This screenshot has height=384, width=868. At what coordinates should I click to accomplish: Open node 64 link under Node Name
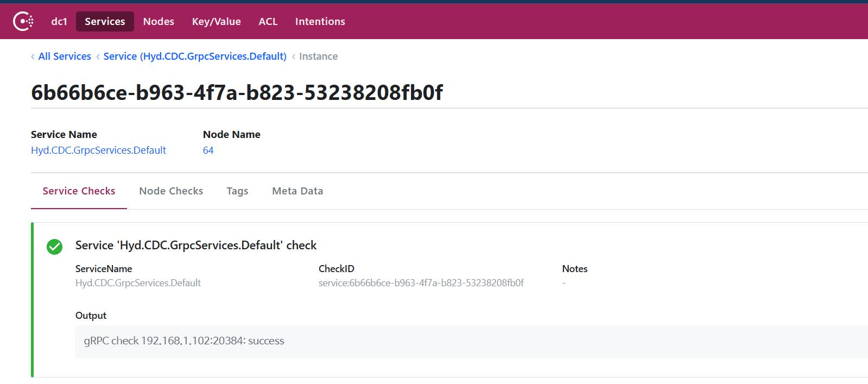(x=208, y=150)
